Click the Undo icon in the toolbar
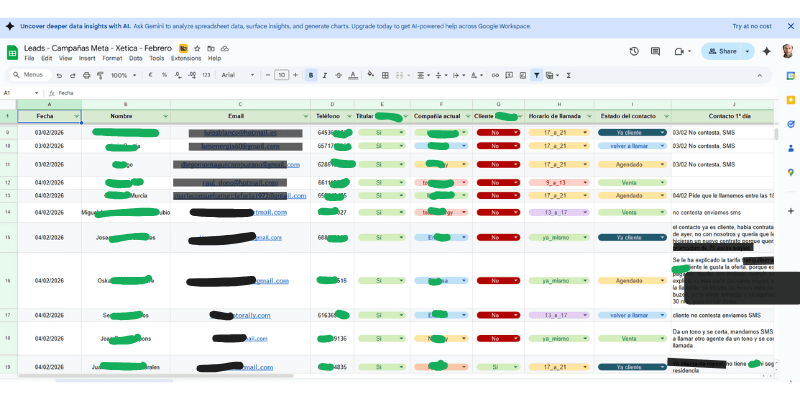This screenshot has width=800, height=400. (x=59, y=76)
